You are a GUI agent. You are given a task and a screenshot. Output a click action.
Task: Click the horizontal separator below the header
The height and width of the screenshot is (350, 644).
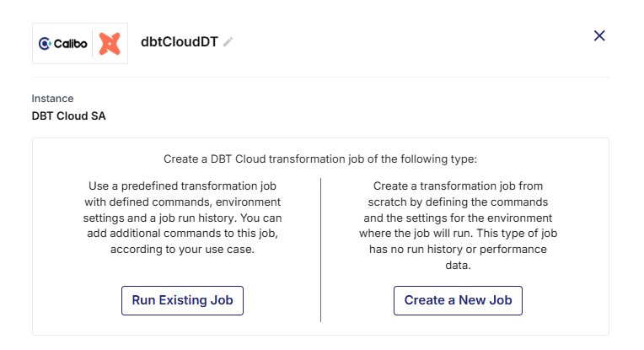pyautogui.click(x=320, y=77)
